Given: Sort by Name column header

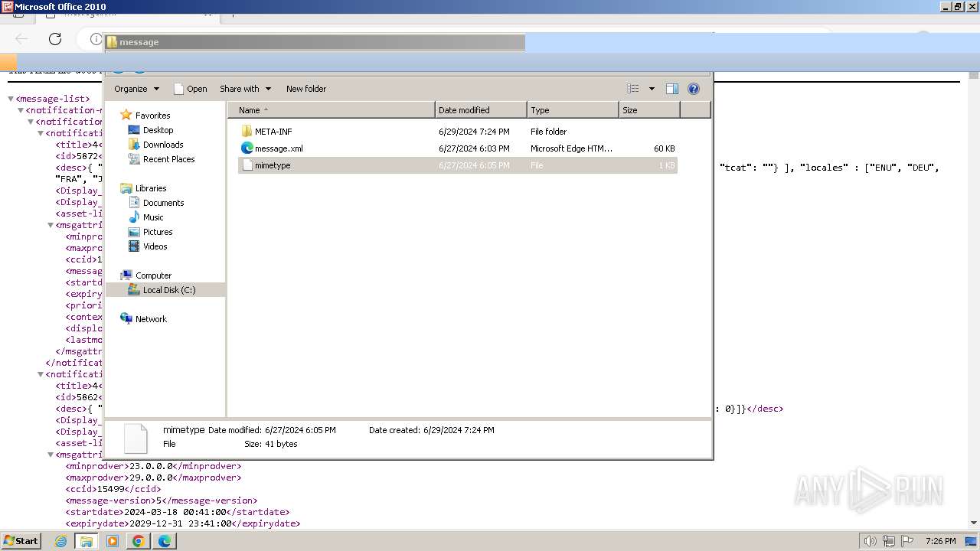Looking at the screenshot, I should tap(332, 110).
